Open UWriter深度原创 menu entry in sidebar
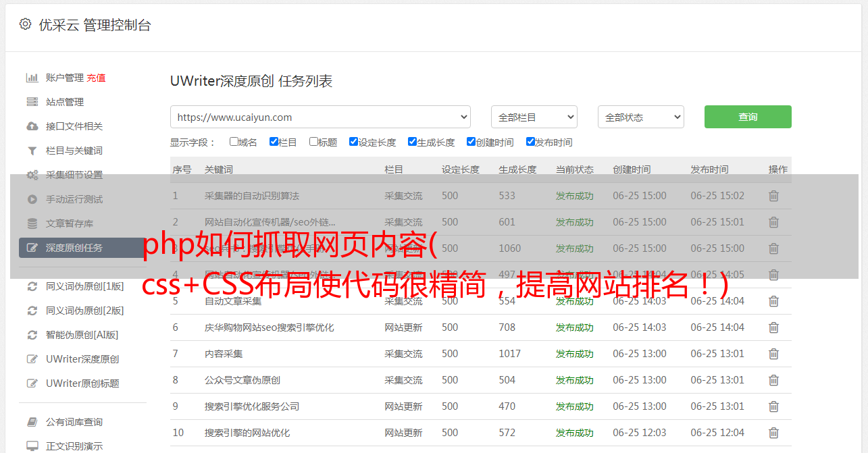The height and width of the screenshot is (453, 868). [x=82, y=359]
